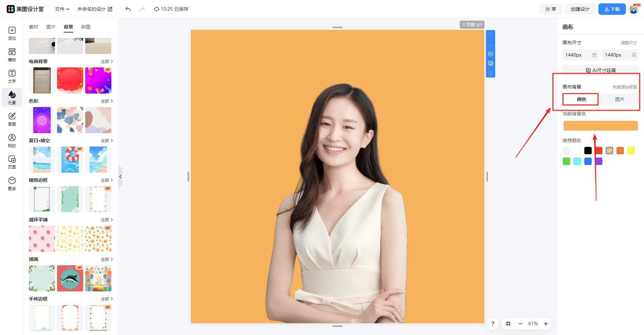Click 调整尺寸 resize link
This screenshot has height=335, width=644.
(x=629, y=43)
